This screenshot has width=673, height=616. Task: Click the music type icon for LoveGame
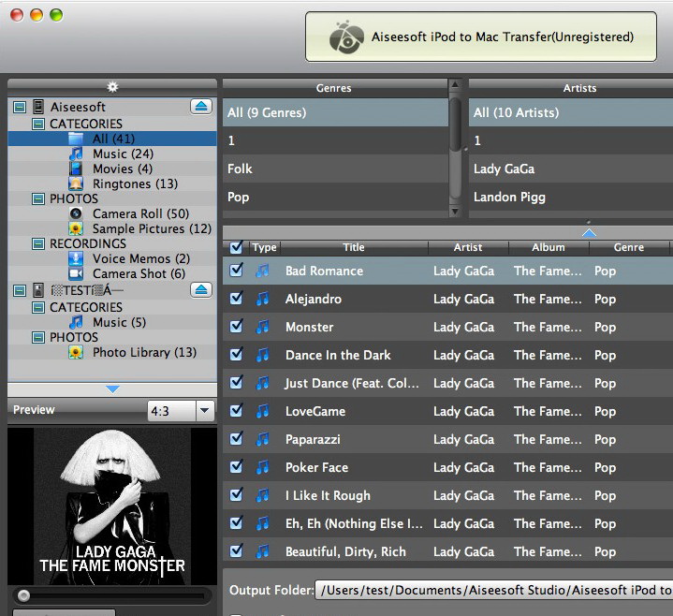[262, 411]
